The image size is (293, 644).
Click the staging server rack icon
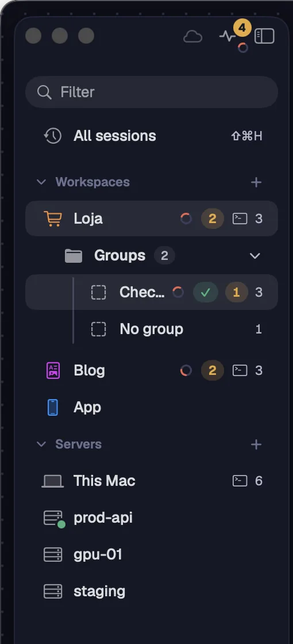pos(53,592)
